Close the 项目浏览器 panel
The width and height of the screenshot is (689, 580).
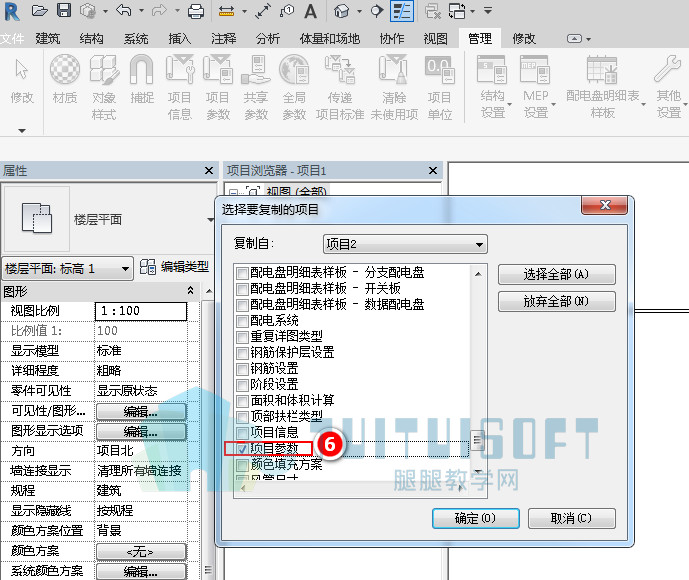[433, 170]
